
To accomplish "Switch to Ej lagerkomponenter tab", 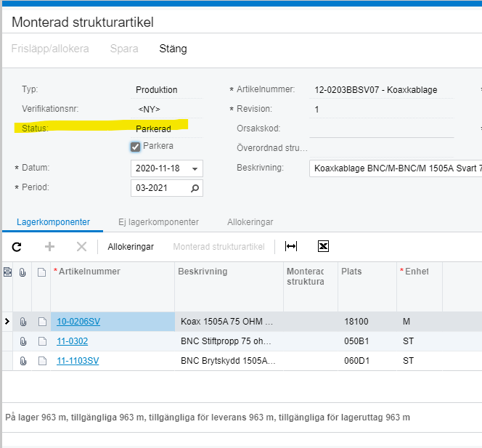I will (158, 221).
